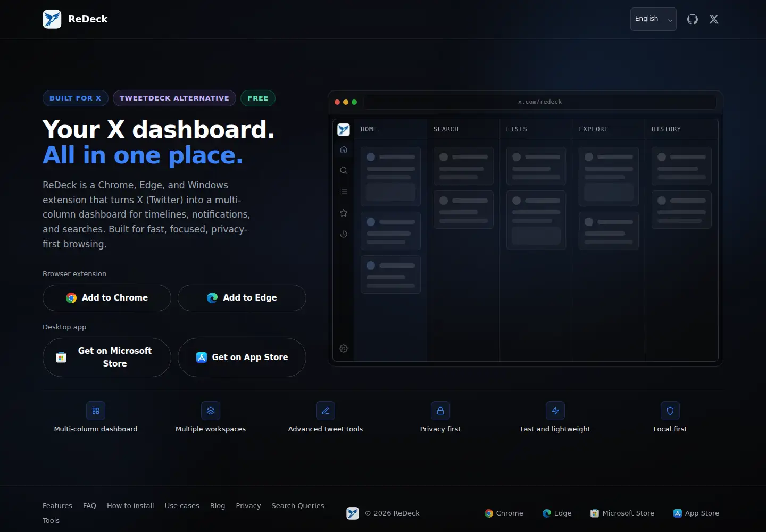Click the Edge link in the footer

click(x=557, y=513)
